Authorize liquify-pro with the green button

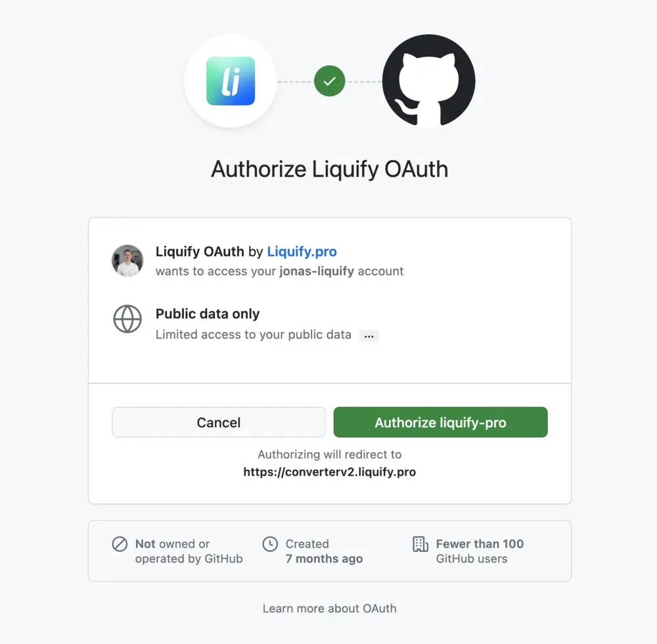click(x=440, y=422)
